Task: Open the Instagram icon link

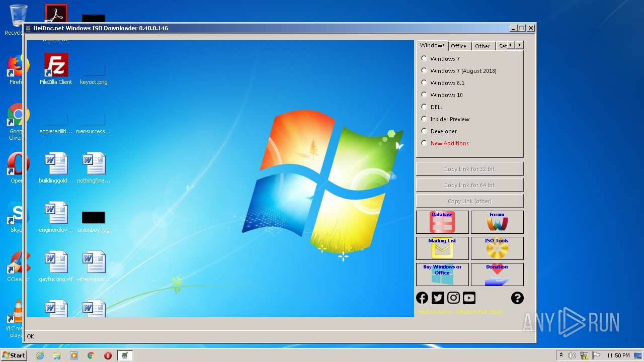Action: 453,298
